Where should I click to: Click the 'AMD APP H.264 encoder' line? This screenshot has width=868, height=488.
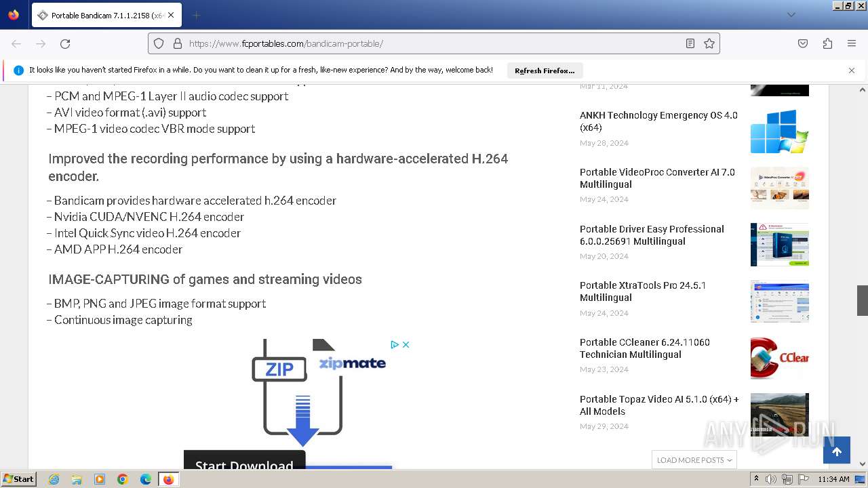coord(115,249)
